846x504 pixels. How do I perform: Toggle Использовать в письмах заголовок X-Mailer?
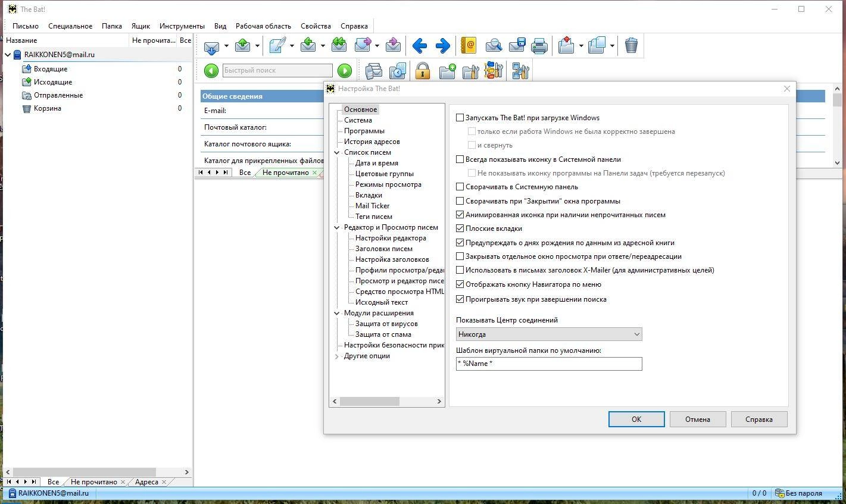[x=460, y=270]
